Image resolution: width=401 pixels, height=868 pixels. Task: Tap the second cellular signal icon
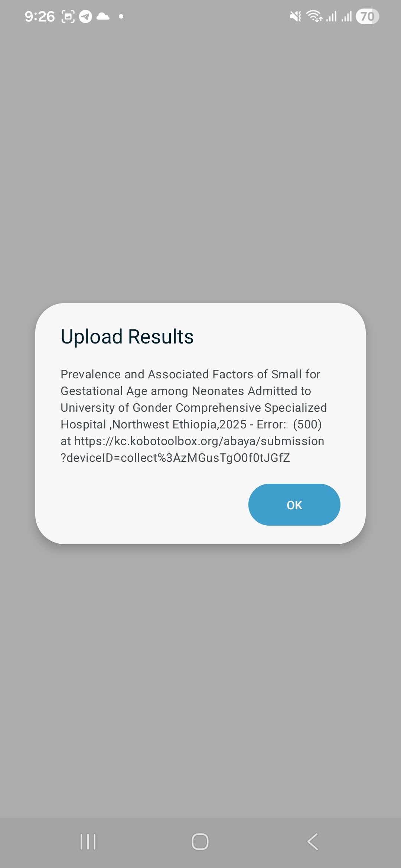coord(346,17)
